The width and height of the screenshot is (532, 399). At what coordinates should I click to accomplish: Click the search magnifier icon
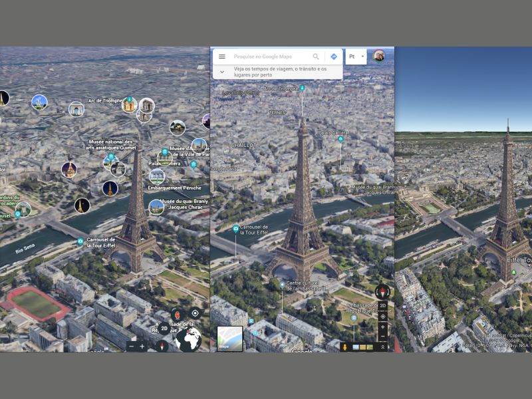316,57
